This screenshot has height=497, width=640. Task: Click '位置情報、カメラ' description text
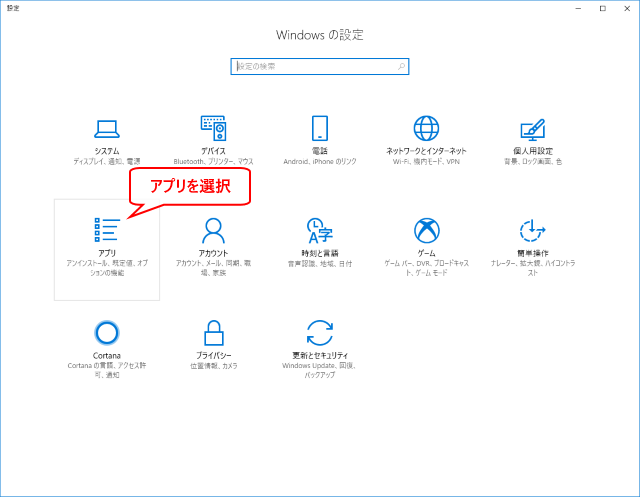[213, 366]
